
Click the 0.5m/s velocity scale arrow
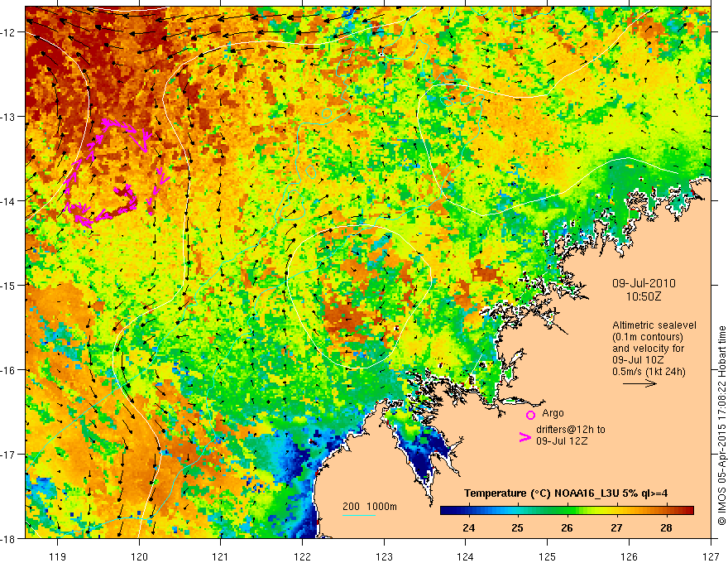pyautogui.click(x=639, y=383)
